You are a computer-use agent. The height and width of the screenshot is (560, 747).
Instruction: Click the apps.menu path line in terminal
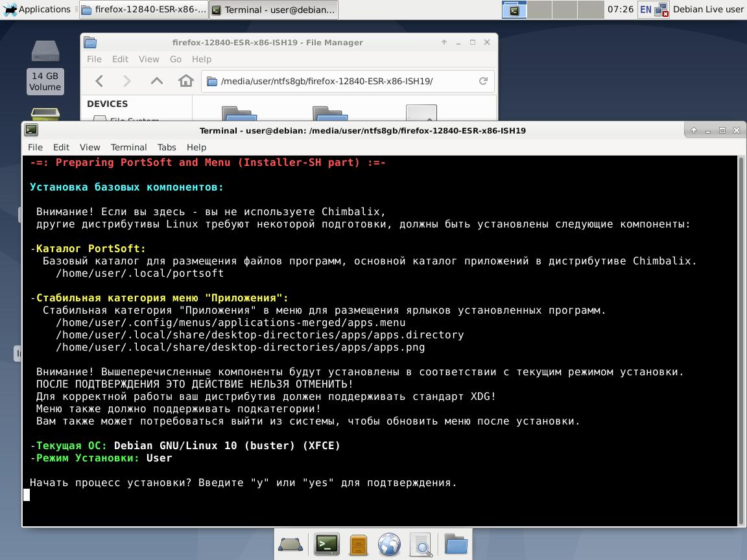tap(231, 322)
